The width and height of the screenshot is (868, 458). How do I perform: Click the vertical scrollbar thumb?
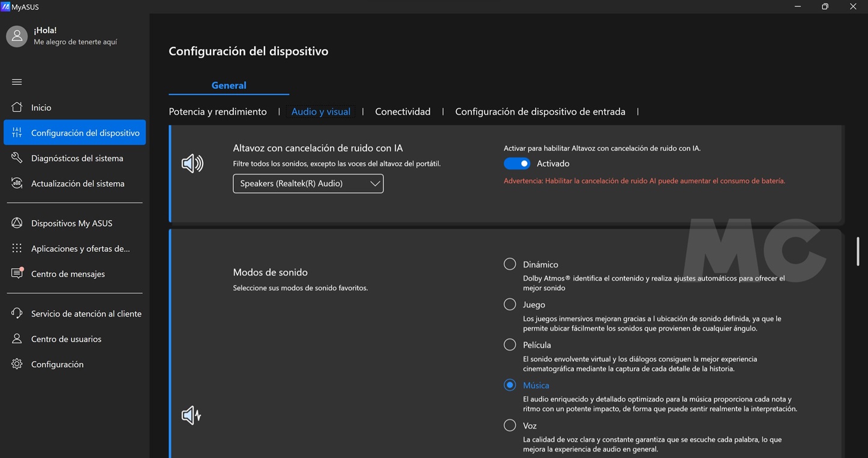tap(857, 251)
